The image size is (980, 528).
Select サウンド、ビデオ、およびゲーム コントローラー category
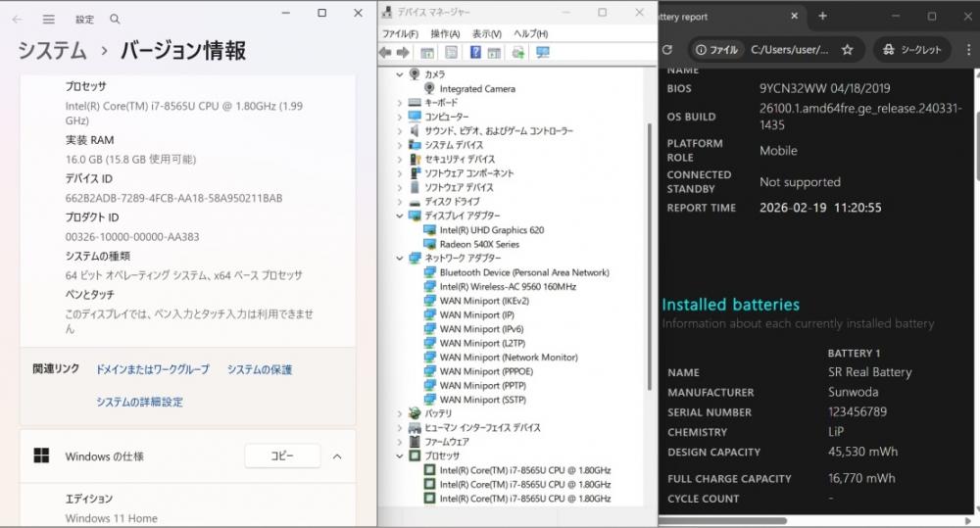498,130
